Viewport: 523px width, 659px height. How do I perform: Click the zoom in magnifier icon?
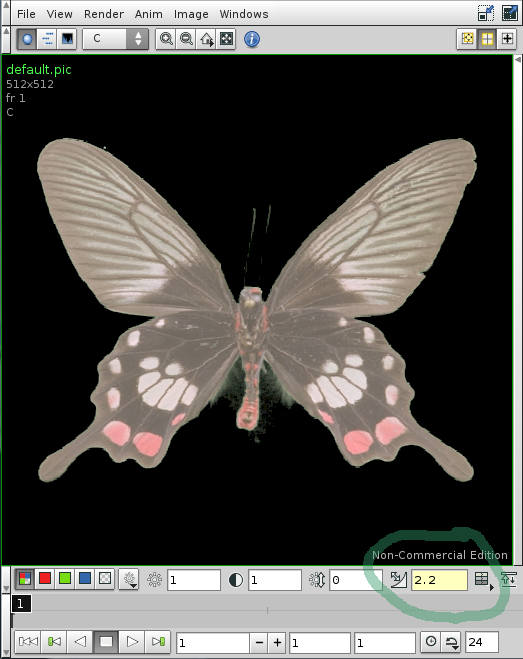tap(166, 39)
